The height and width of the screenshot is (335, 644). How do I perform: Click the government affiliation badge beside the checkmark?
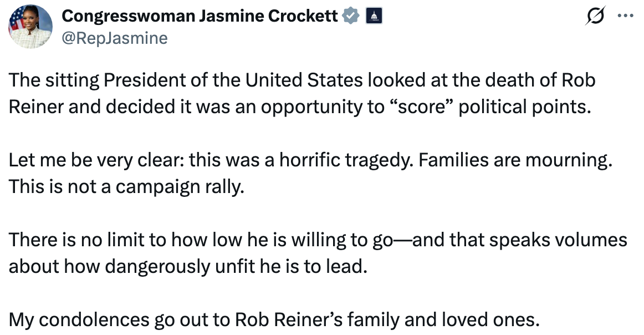[375, 16]
